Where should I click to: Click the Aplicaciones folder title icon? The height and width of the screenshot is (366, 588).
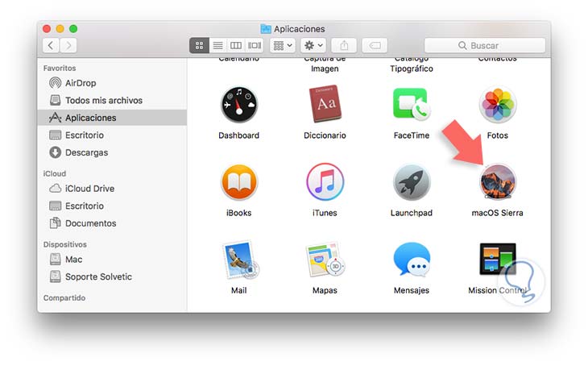coord(266,29)
